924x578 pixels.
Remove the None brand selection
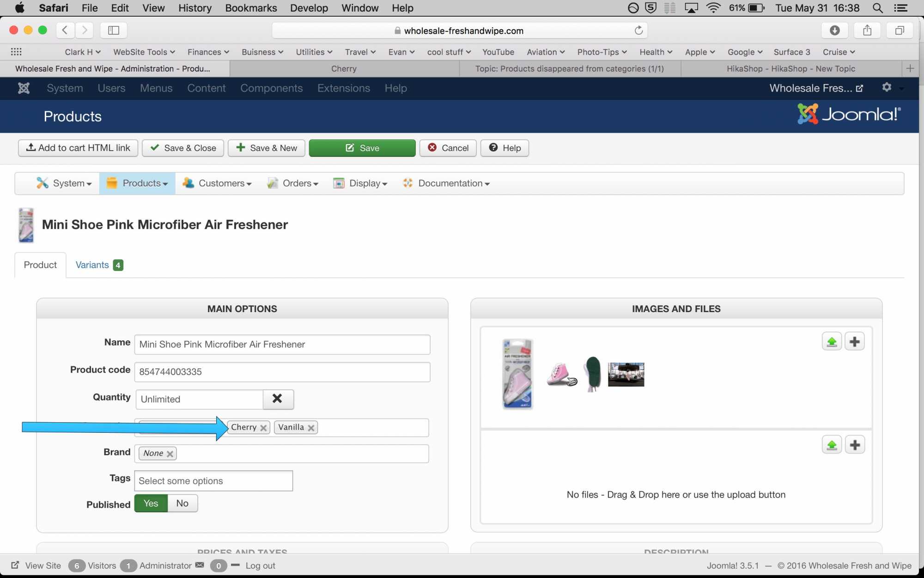[x=170, y=454]
